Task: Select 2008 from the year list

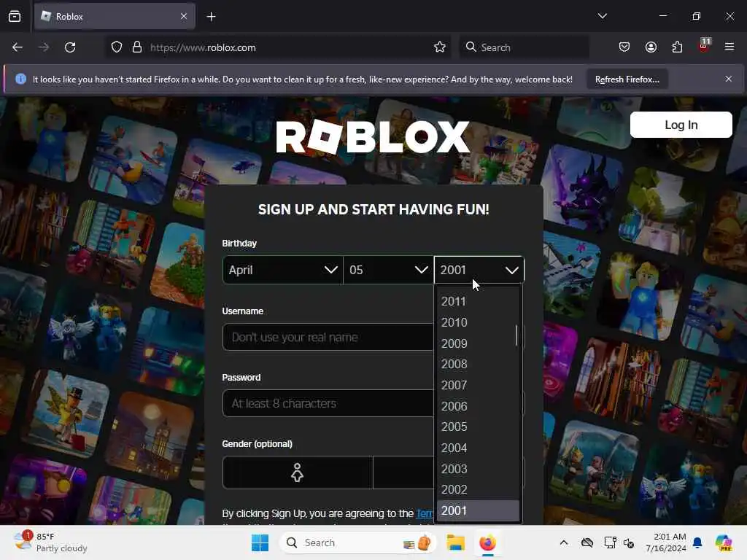Action: coord(478,365)
